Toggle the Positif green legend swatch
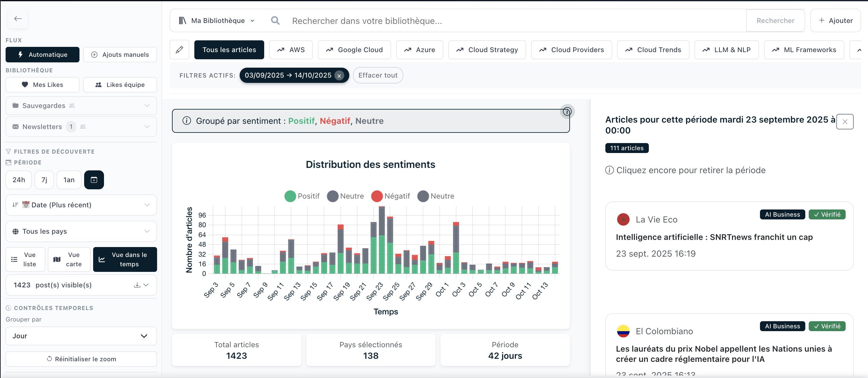 290,196
